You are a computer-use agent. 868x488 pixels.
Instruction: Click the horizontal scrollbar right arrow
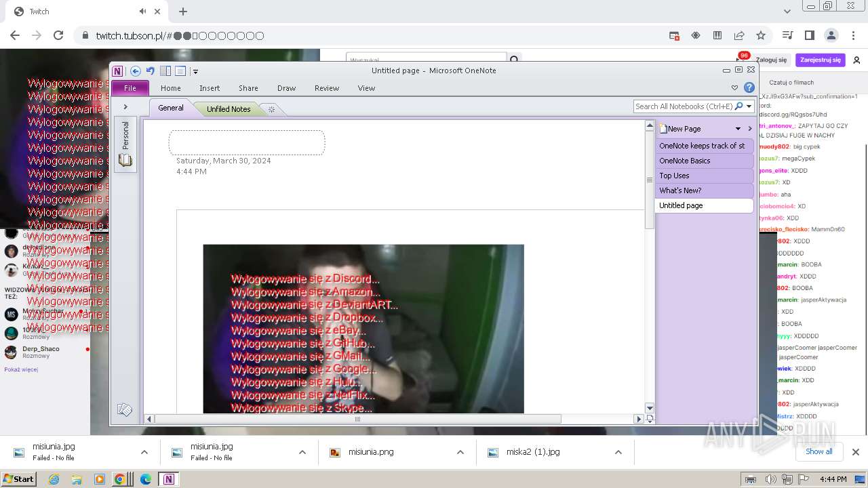(638, 419)
